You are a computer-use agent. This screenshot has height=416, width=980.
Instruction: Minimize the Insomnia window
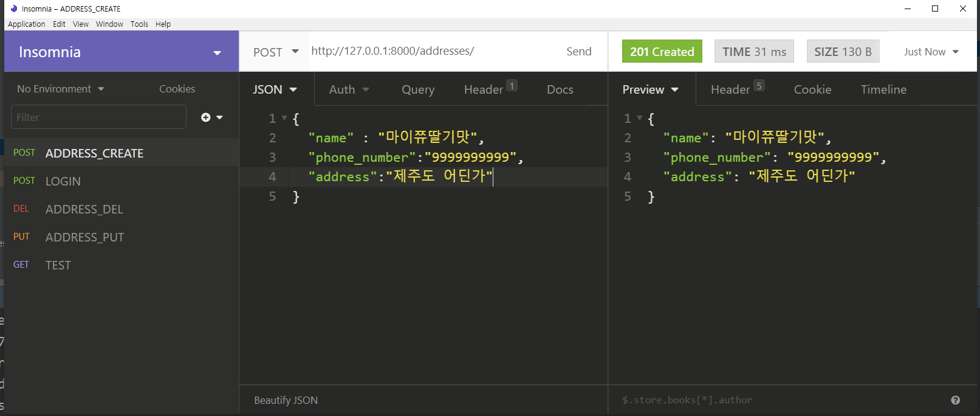tap(908, 9)
